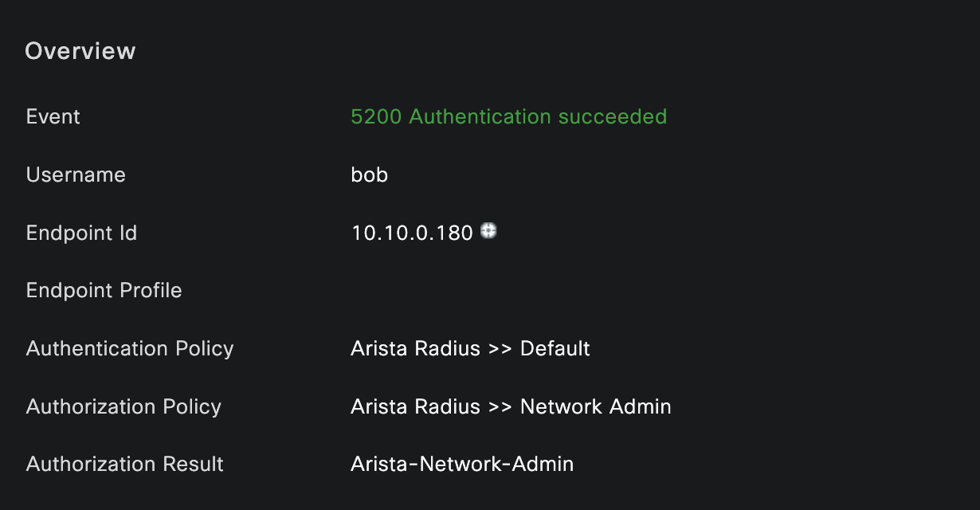Viewport: 980px width, 510px height.
Task: Click the Overview section heading
Action: pyautogui.click(x=80, y=51)
